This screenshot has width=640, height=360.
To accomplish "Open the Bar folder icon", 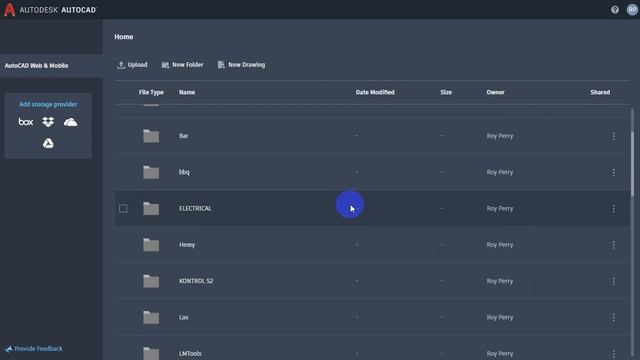I will click(x=151, y=136).
